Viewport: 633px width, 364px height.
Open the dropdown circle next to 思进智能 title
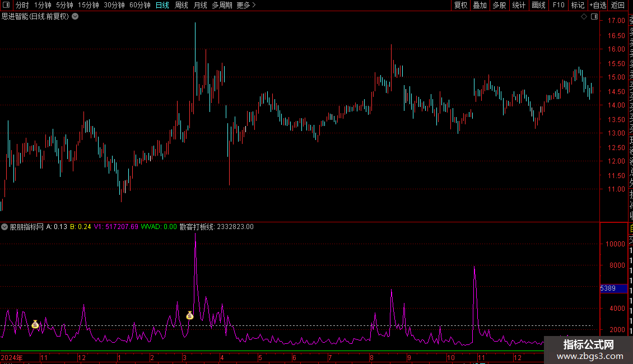(75, 17)
